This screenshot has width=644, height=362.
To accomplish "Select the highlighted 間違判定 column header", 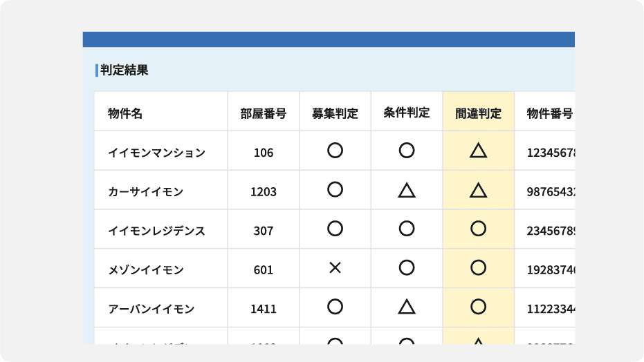I will tap(478, 113).
